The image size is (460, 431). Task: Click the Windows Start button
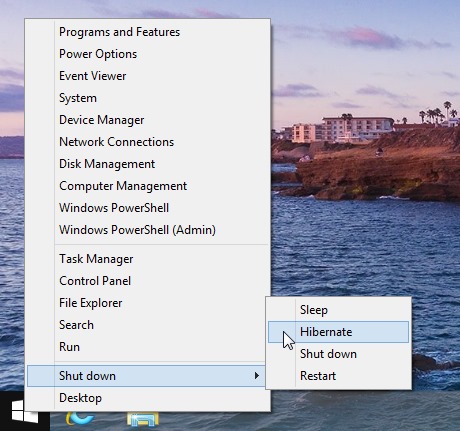pos(24,411)
